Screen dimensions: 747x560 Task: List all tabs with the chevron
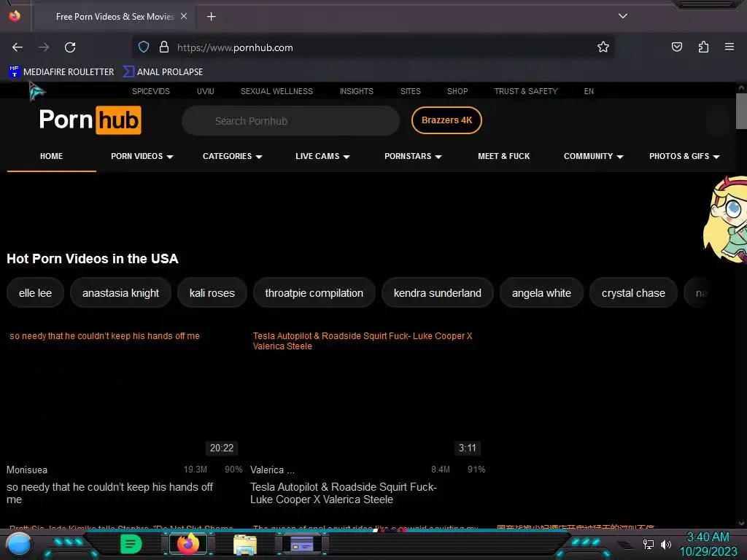pyautogui.click(x=623, y=16)
